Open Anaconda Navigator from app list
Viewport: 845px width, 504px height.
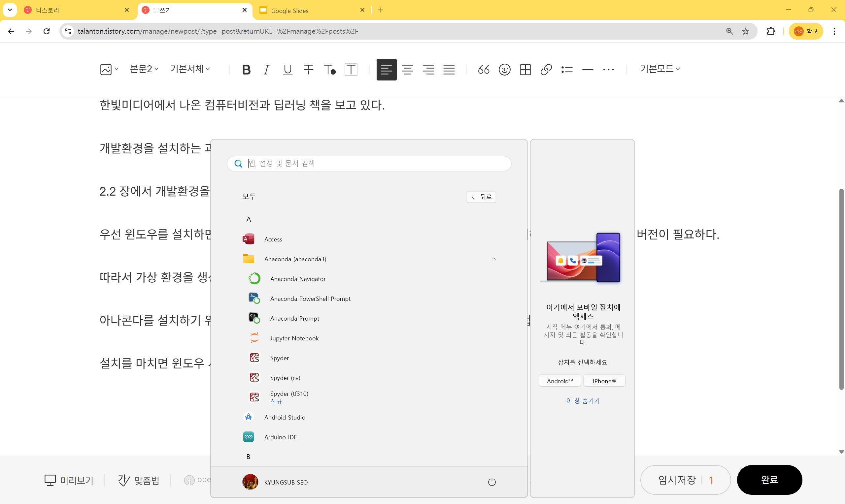click(298, 279)
